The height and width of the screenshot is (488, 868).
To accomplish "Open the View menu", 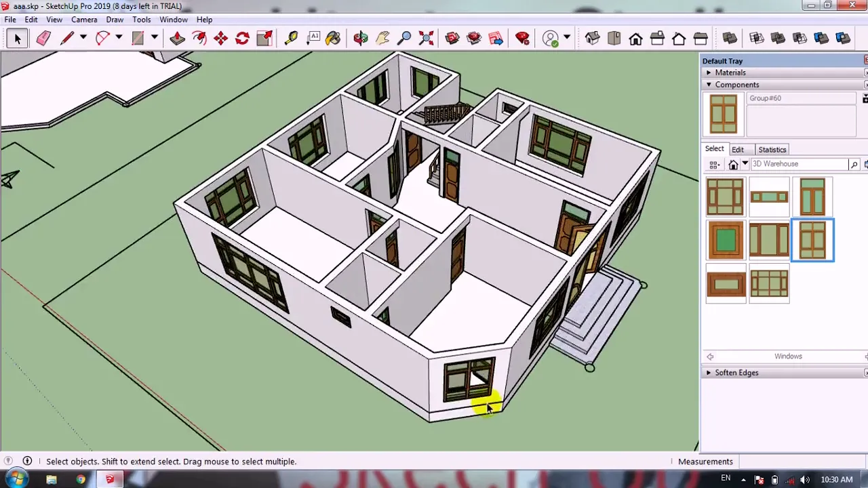I will [54, 20].
